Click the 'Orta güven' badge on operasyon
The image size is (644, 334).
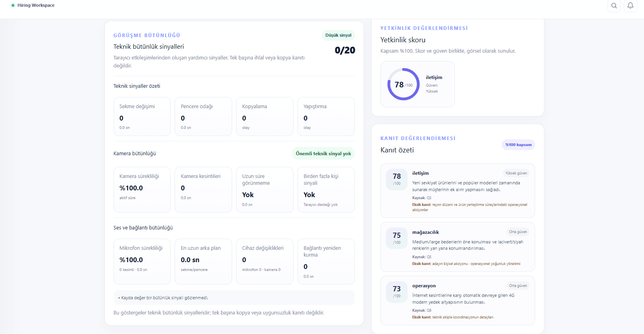pos(518,286)
